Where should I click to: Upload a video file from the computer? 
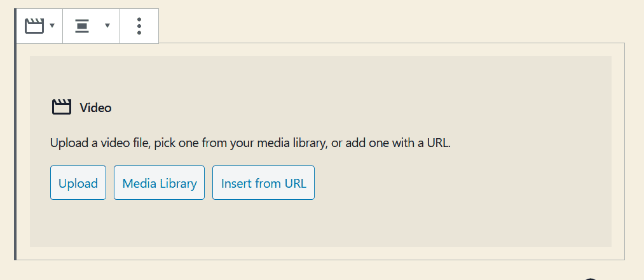click(78, 183)
